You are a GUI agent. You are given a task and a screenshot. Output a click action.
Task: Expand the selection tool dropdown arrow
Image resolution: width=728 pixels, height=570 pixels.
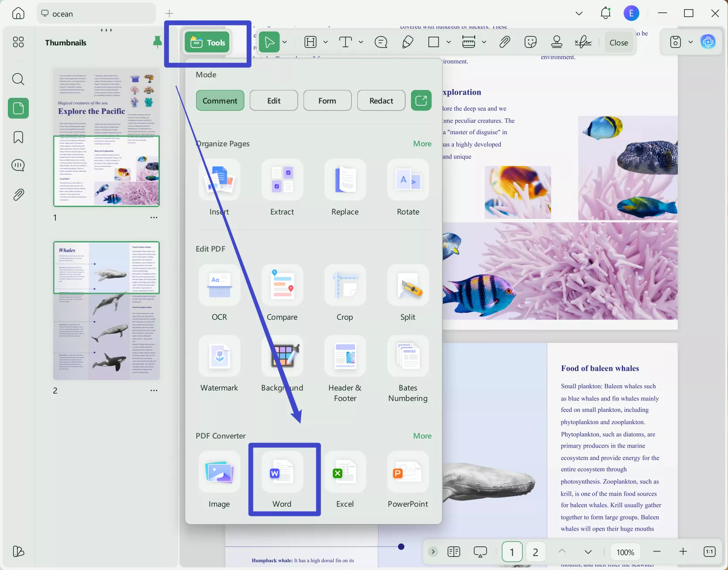click(x=284, y=42)
